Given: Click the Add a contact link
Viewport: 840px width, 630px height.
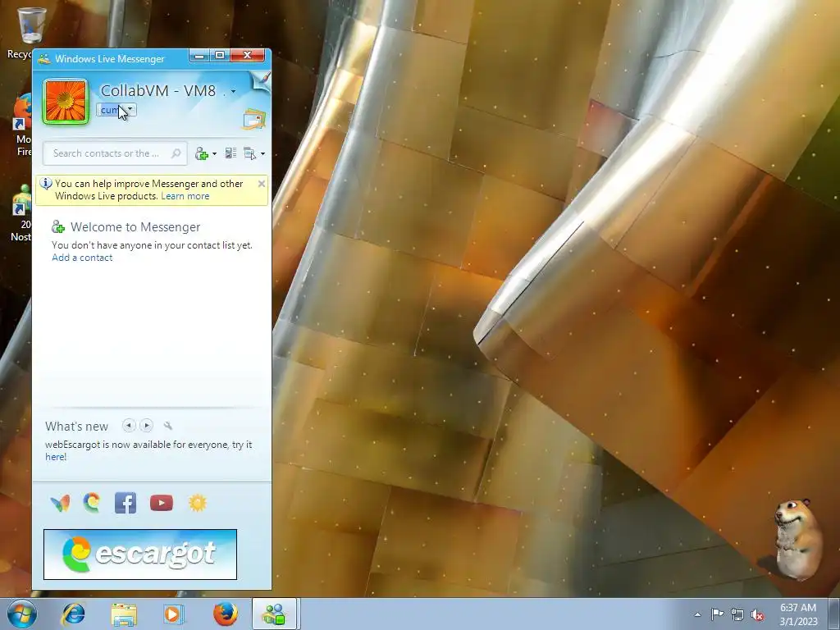Looking at the screenshot, I should pos(82,258).
